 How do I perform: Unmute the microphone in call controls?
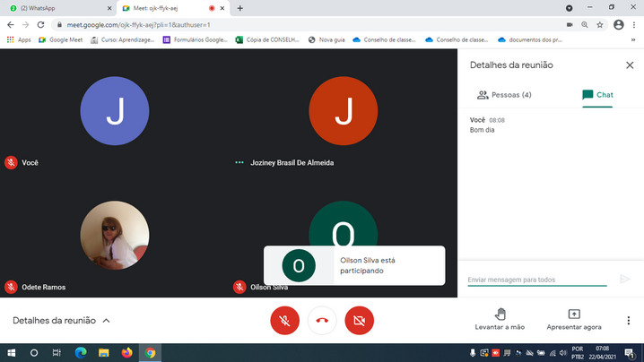pos(284,320)
